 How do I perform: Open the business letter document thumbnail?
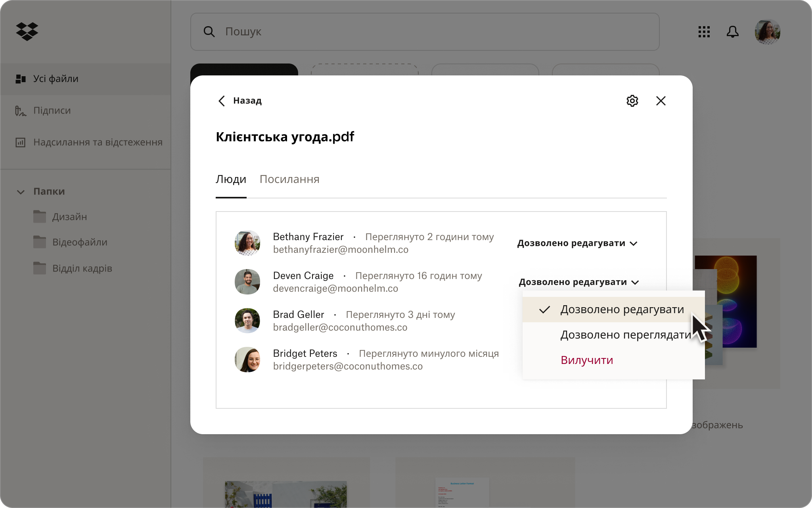click(x=462, y=493)
